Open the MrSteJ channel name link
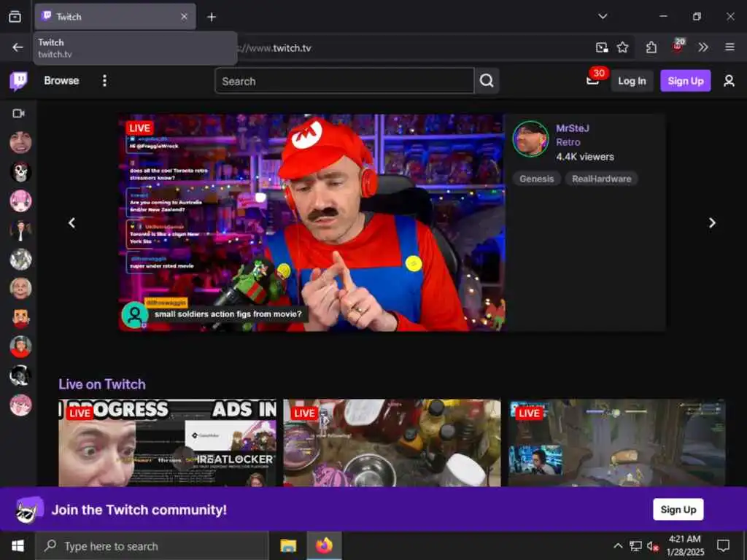 click(573, 128)
